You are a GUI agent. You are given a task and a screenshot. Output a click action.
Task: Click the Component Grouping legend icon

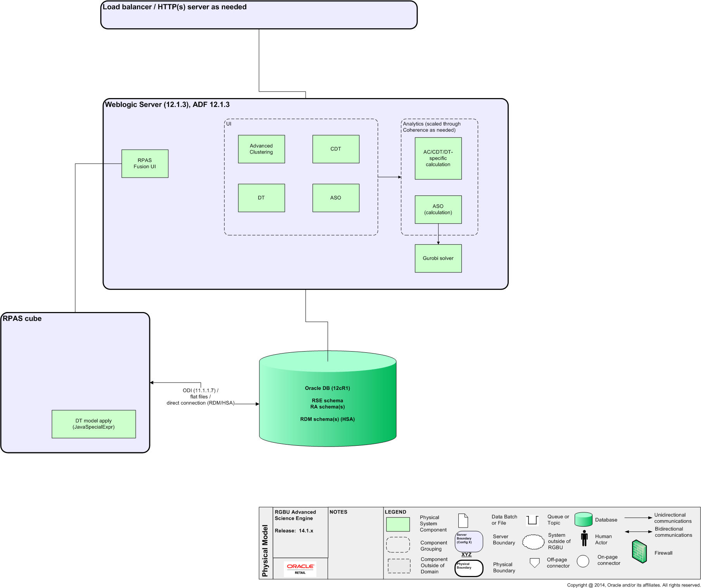coord(398,545)
